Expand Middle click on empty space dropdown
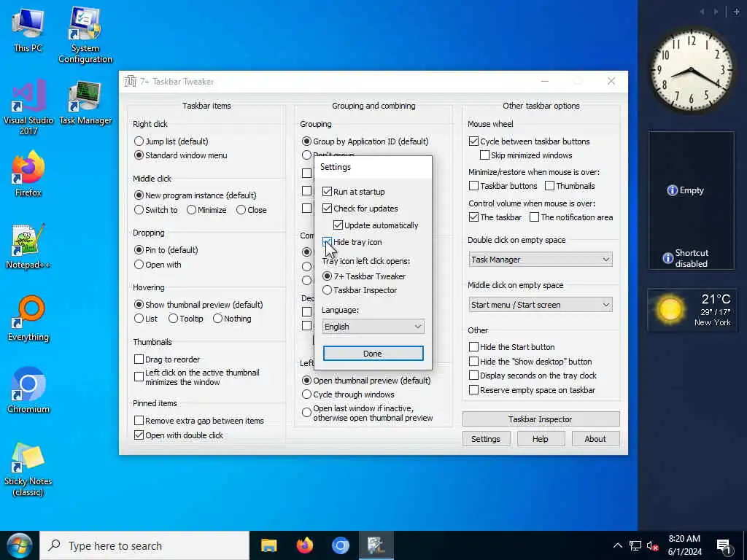 (541, 305)
